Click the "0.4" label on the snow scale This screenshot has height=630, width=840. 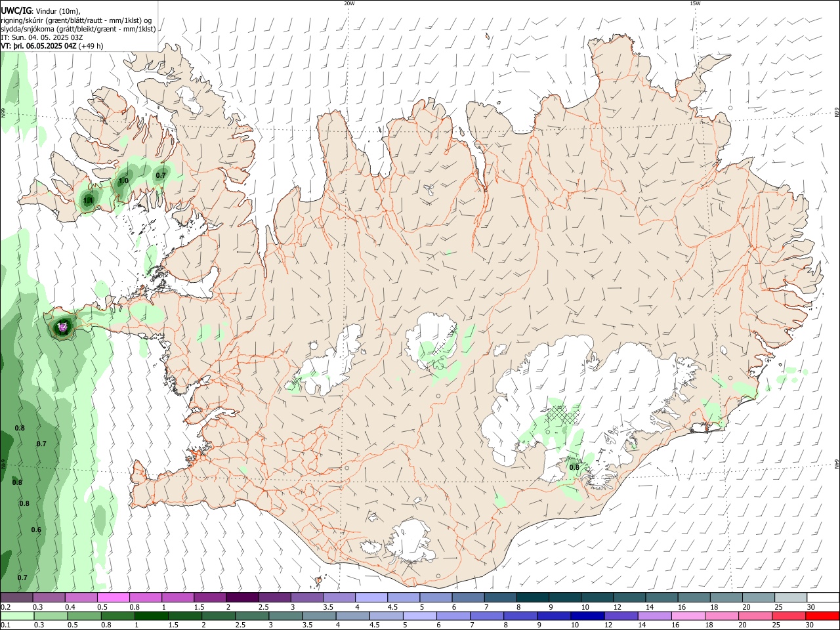[70, 607]
